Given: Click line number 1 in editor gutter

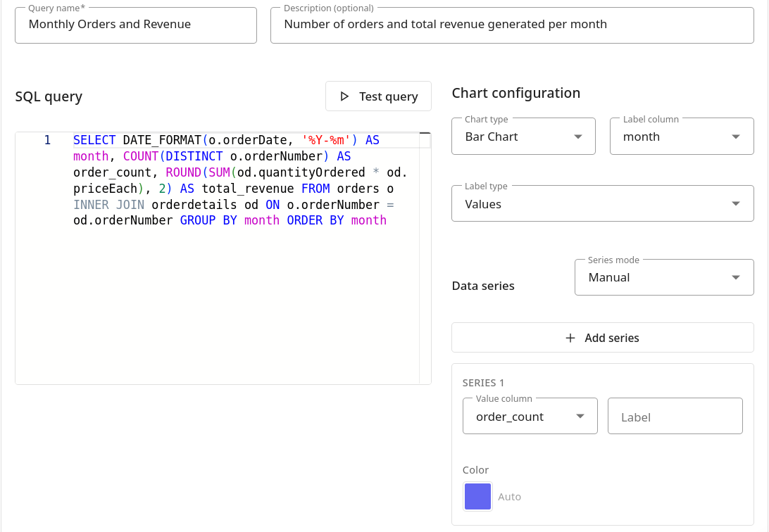Looking at the screenshot, I should (x=47, y=140).
